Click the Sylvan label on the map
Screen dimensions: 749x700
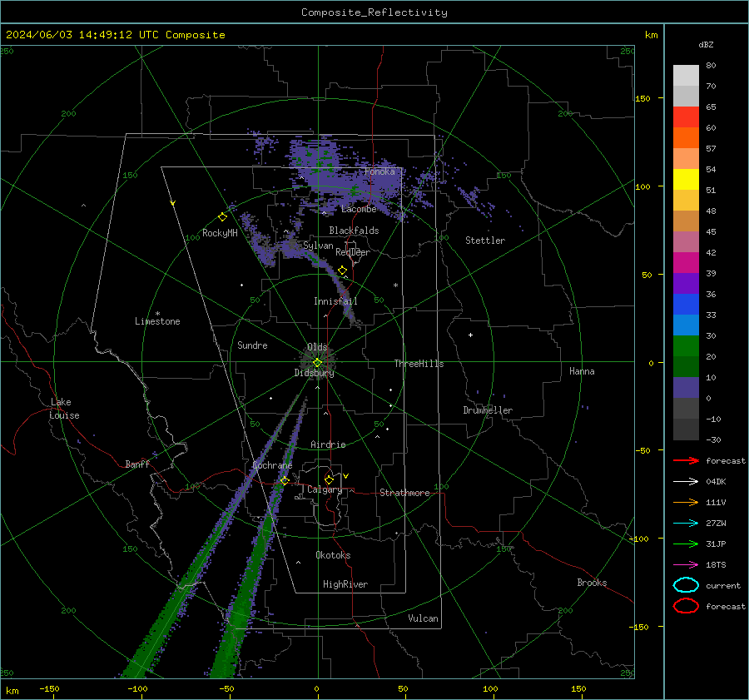pyautogui.click(x=318, y=246)
